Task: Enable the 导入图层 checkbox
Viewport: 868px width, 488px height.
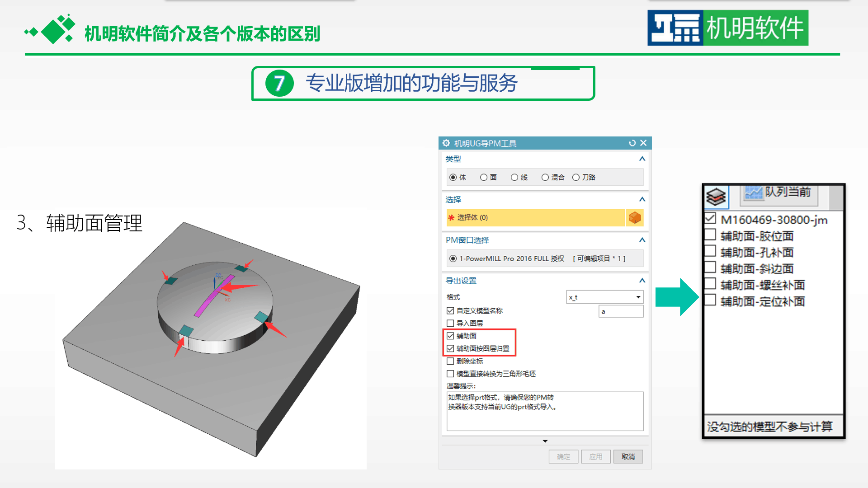Action: pos(450,323)
